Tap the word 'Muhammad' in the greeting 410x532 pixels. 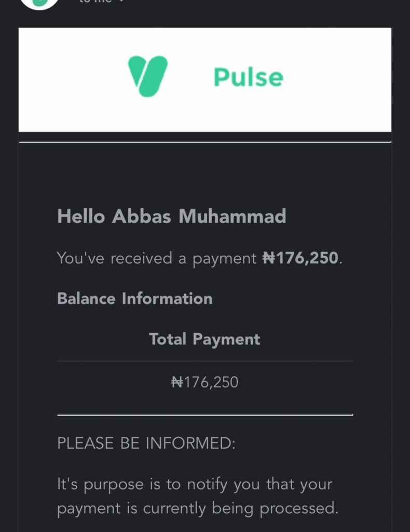233,216
